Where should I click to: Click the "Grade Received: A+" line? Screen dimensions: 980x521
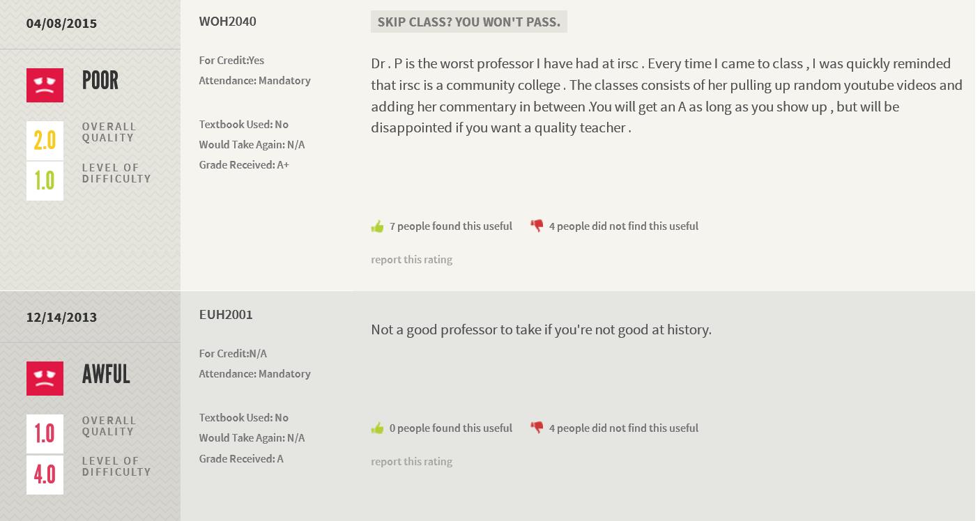click(244, 165)
